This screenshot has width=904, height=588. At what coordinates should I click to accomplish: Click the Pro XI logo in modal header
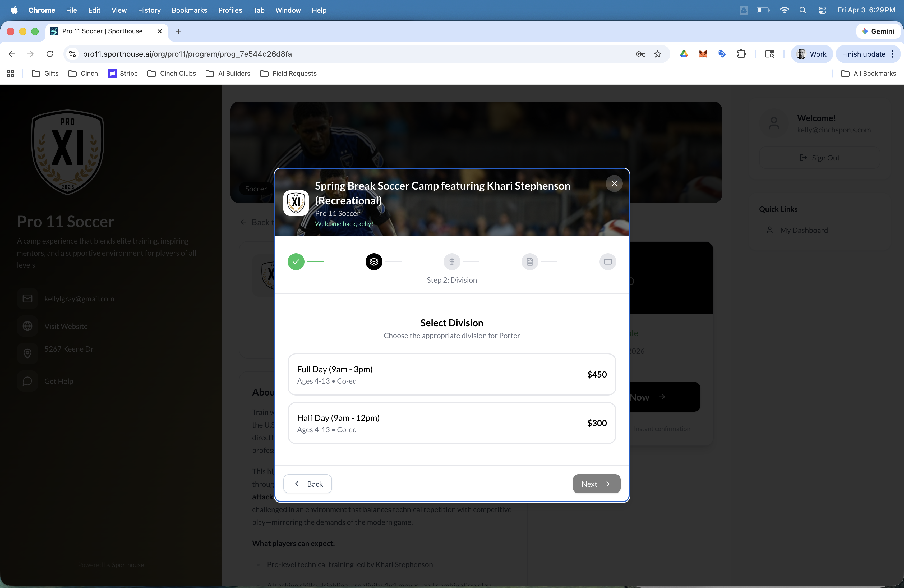296,203
